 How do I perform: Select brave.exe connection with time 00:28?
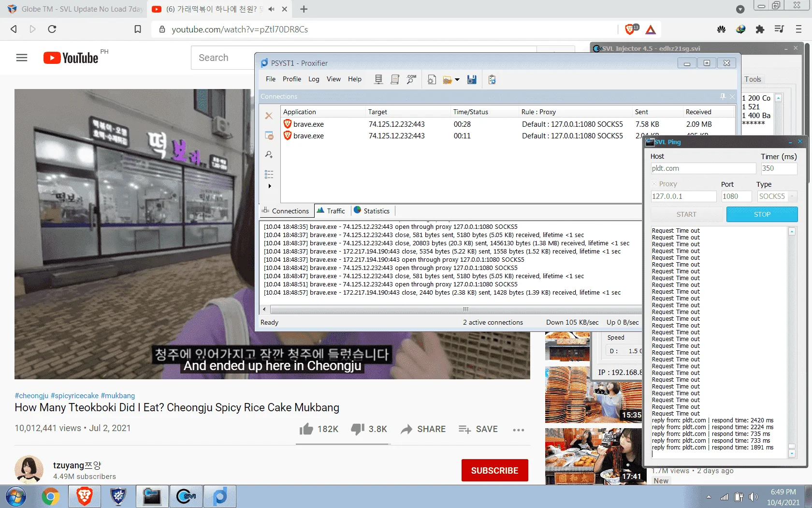point(507,124)
